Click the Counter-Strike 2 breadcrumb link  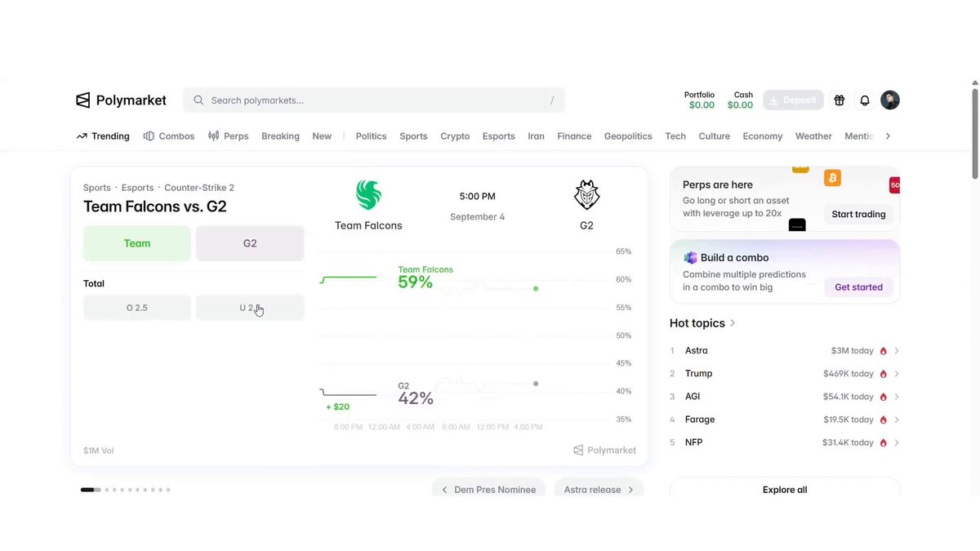tap(199, 188)
